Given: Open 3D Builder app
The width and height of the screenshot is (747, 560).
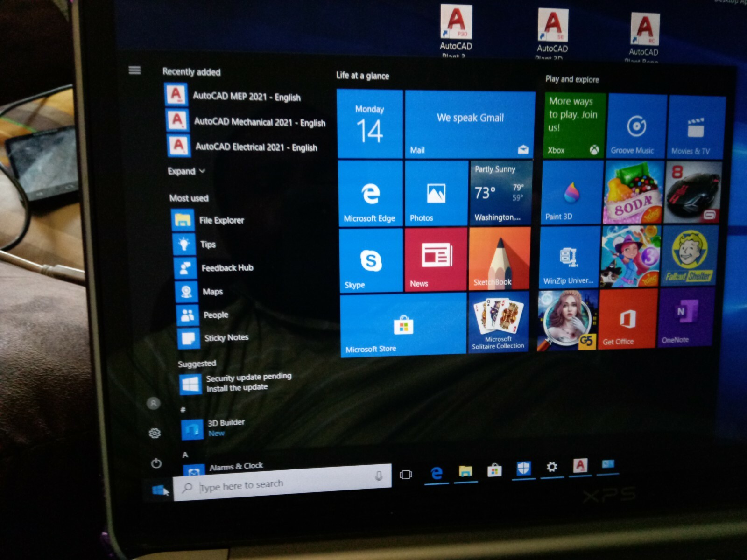Looking at the screenshot, I should point(213,427).
